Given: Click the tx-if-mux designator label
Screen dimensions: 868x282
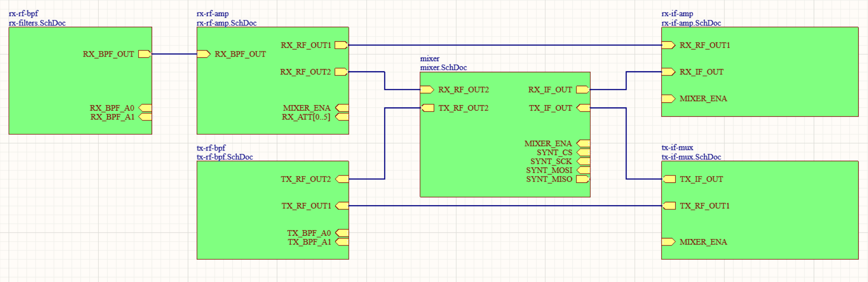Looking at the screenshot, I should (x=677, y=148).
